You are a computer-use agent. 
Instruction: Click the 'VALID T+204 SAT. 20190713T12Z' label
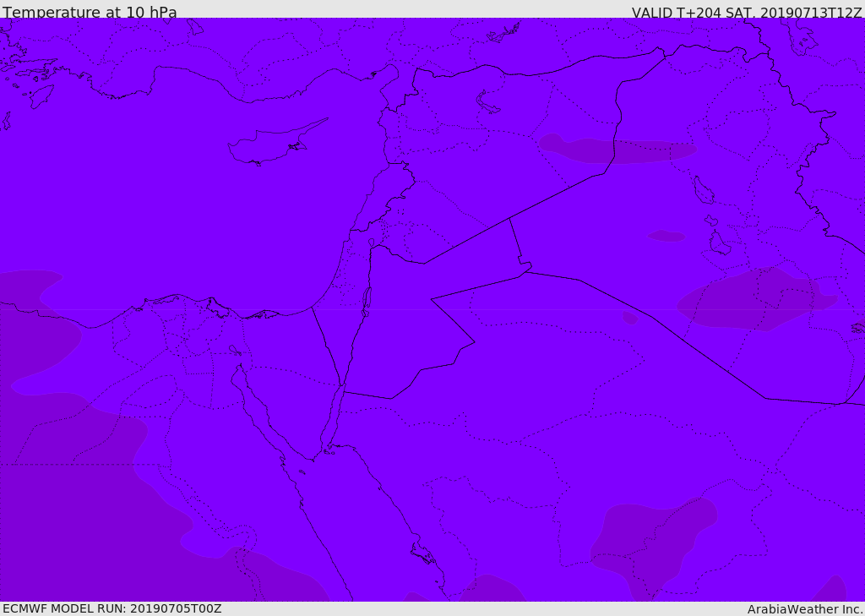[x=747, y=12]
